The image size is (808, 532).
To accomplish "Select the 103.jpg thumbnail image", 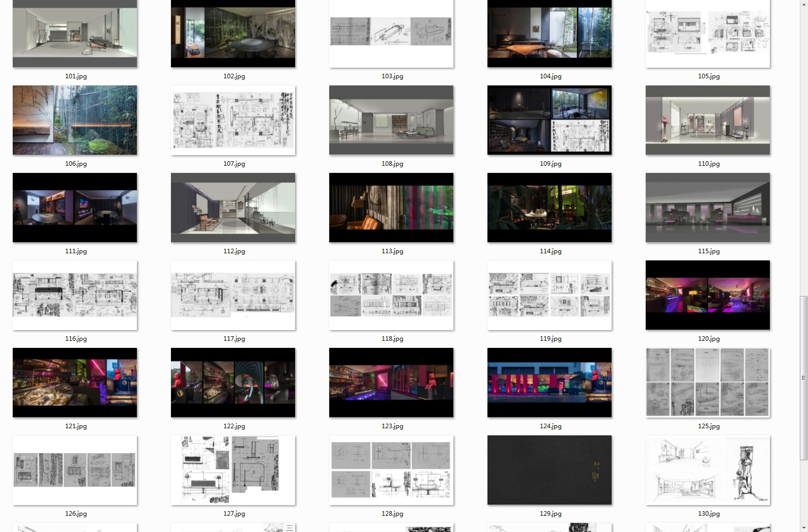I will [391, 34].
